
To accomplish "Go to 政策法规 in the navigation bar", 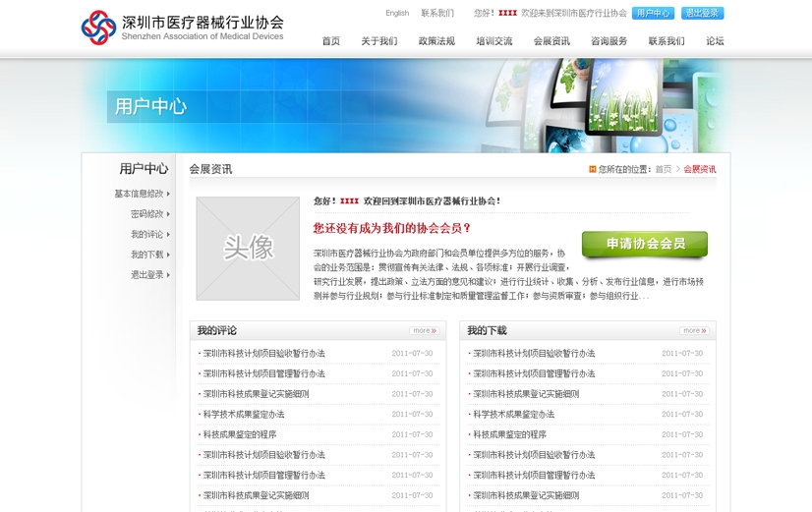I will pyautogui.click(x=436, y=41).
